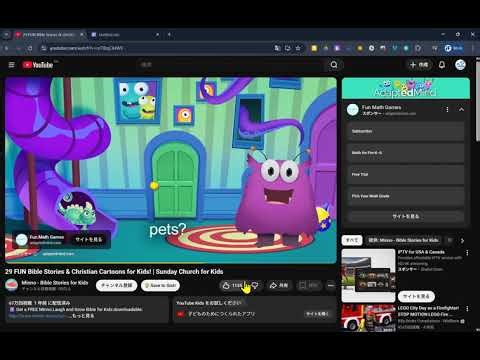Open options for LEGO City video

click(x=467, y=309)
